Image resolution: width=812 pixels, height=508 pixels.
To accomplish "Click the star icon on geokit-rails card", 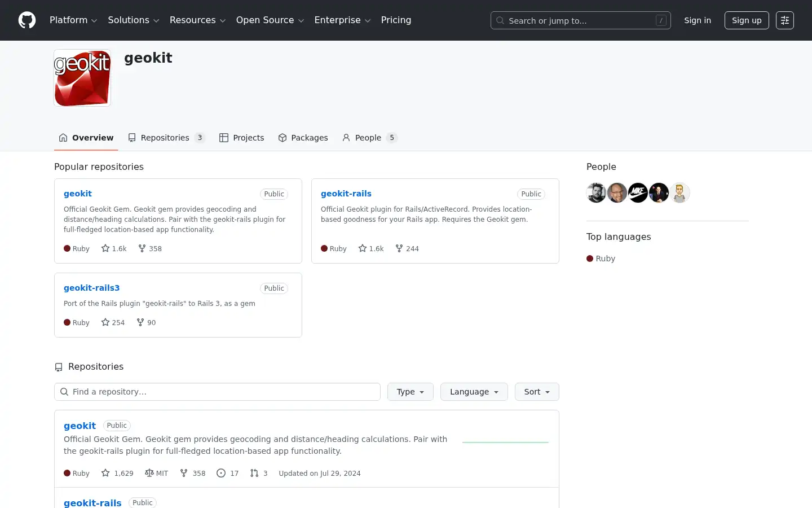I will tap(363, 248).
